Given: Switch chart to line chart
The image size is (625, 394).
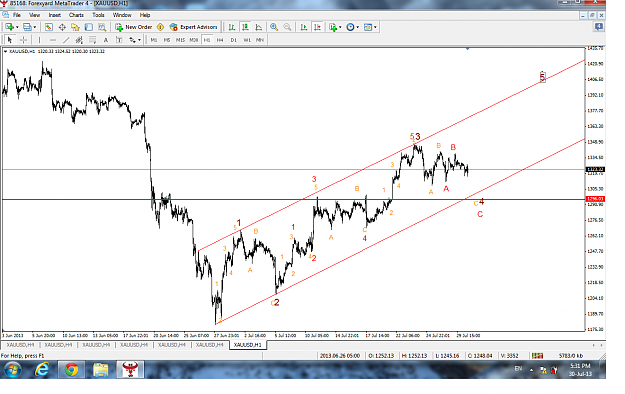Looking at the screenshot, I should click(259, 27).
